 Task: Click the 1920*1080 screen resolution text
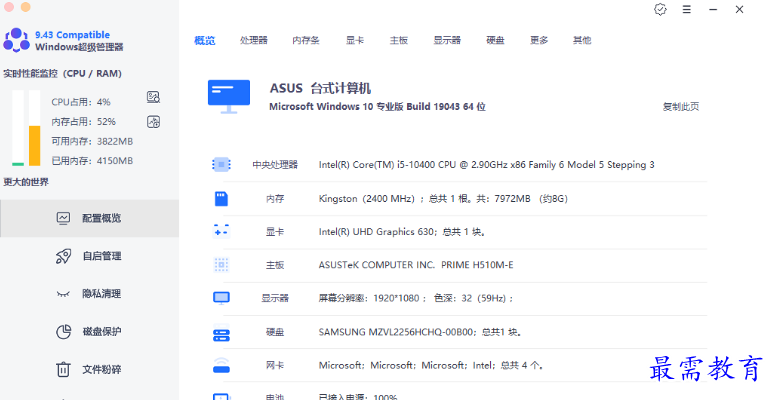point(416,298)
